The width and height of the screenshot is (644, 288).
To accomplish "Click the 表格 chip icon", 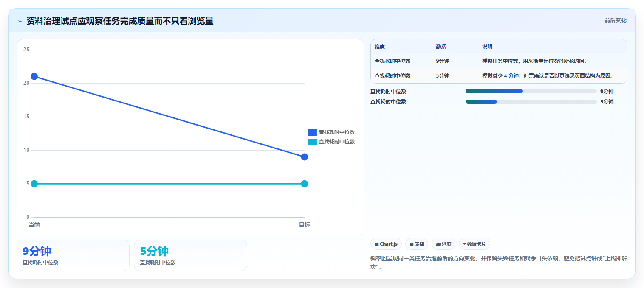I will coord(412,244).
